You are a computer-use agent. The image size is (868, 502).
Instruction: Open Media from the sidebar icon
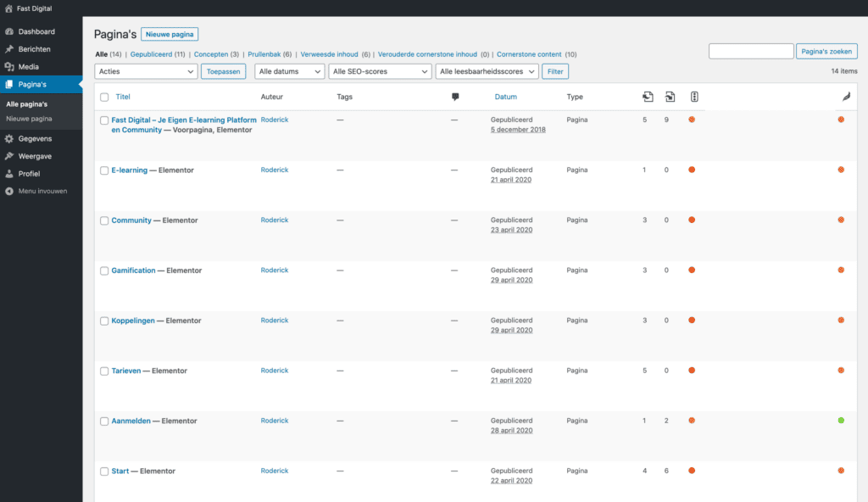pyautogui.click(x=9, y=67)
